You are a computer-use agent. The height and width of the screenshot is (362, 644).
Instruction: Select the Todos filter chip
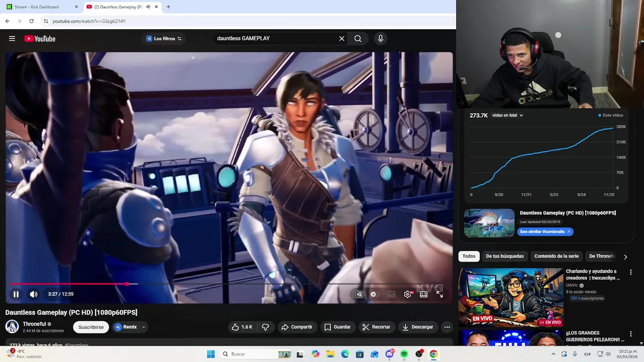point(469,256)
